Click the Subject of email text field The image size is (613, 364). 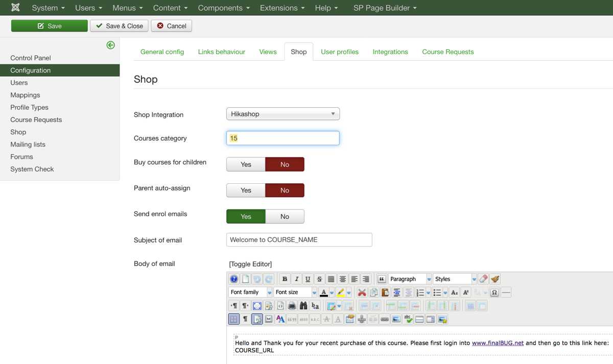coord(299,239)
